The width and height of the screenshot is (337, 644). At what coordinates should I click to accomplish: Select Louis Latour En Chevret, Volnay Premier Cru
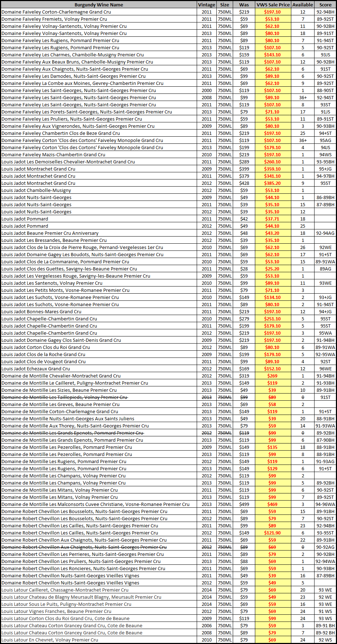click(50, 640)
